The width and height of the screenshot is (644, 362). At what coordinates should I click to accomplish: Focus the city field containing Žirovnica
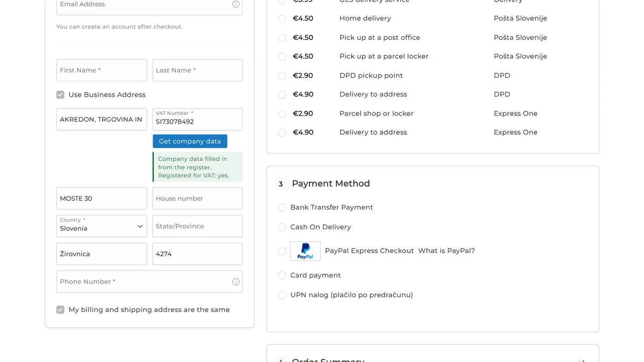[x=102, y=254]
